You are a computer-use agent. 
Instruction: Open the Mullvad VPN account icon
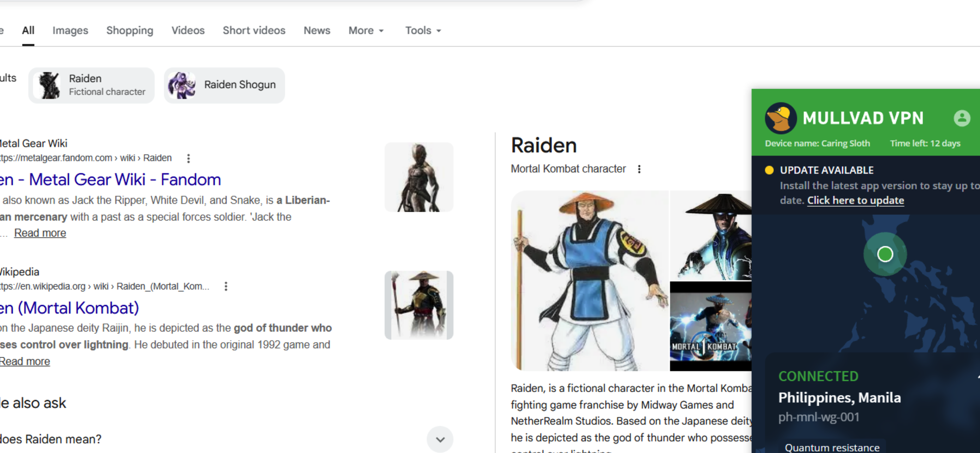(x=962, y=118)
